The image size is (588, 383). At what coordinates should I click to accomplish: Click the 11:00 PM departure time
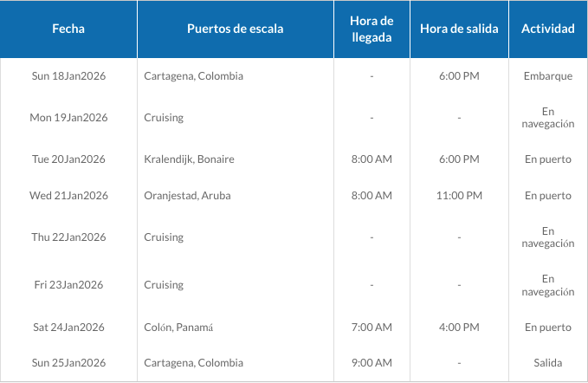click(x=459, y=196)
